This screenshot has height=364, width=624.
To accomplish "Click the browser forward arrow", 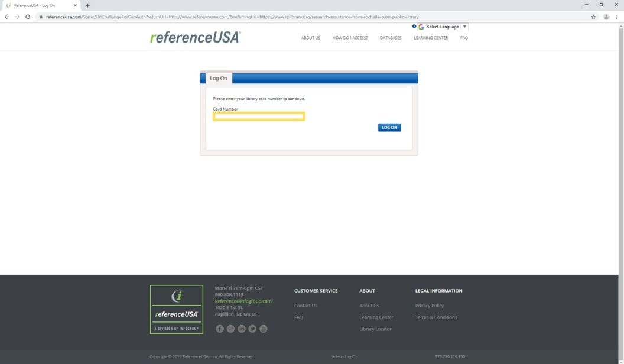I will pyautogui.click(x=17, y=17).
